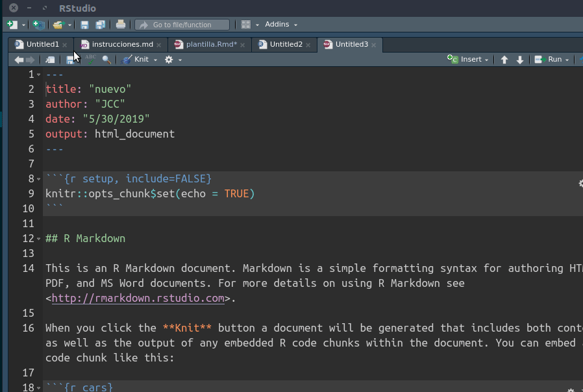583x392 pixels.
Task: Click Show in New Window icon
Action: 50,60
